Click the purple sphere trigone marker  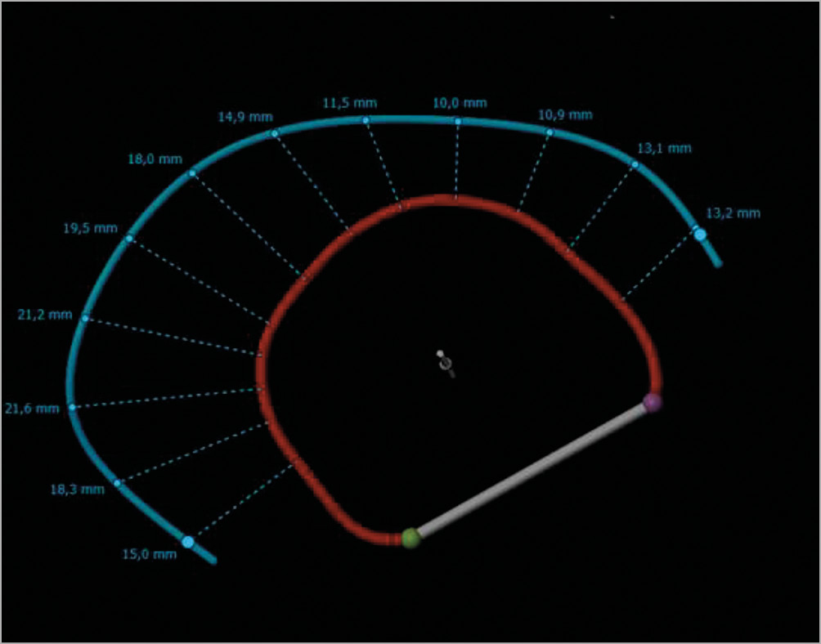[x=652, y=402]
